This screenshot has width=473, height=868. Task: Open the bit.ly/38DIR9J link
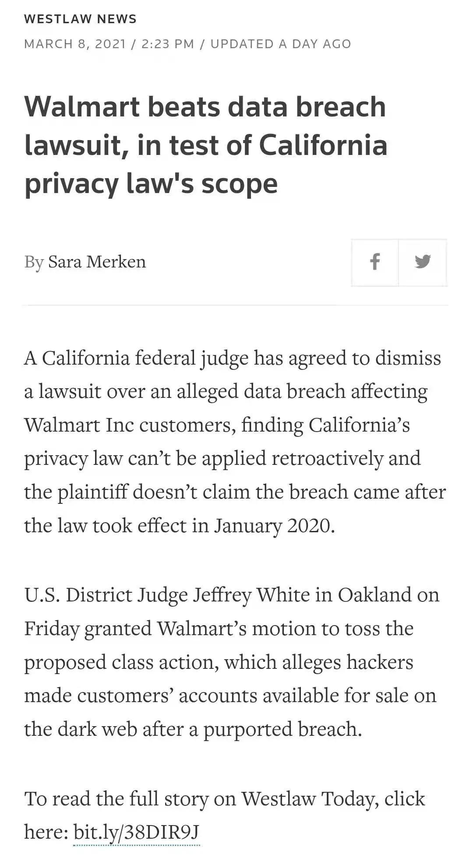pos(136,832)
